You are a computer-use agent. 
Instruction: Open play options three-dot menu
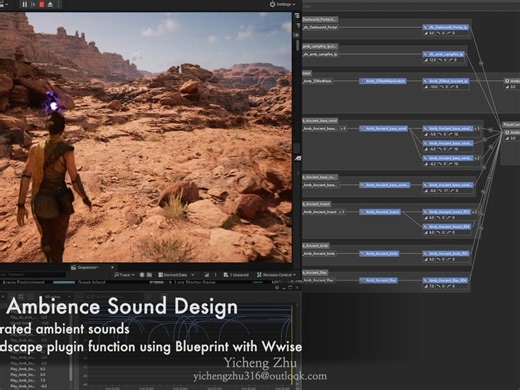[59, 5]
